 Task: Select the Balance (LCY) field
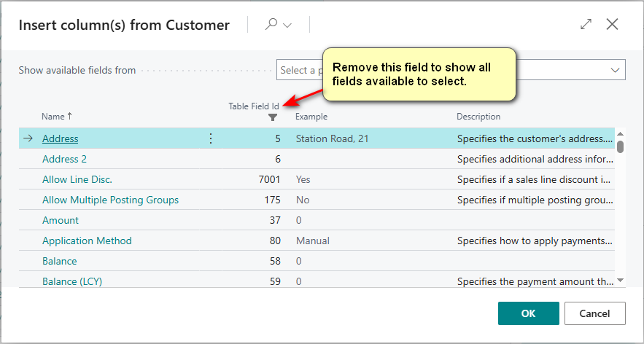click(x=74, y=281)
